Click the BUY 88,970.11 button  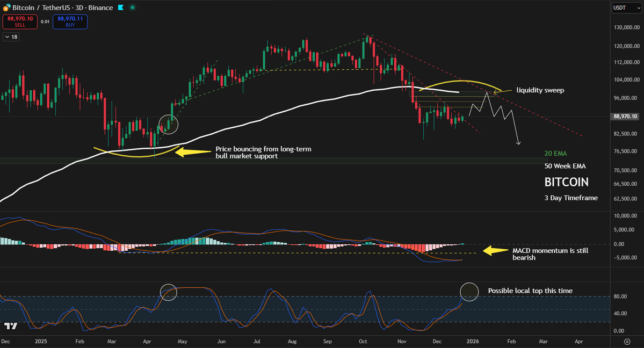click(x=70, y=22)
